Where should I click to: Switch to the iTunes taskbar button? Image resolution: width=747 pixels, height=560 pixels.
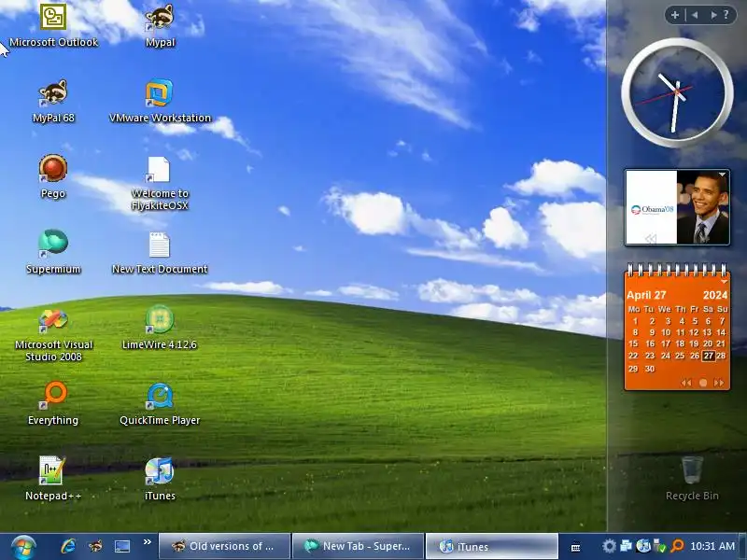coord(491,546)
